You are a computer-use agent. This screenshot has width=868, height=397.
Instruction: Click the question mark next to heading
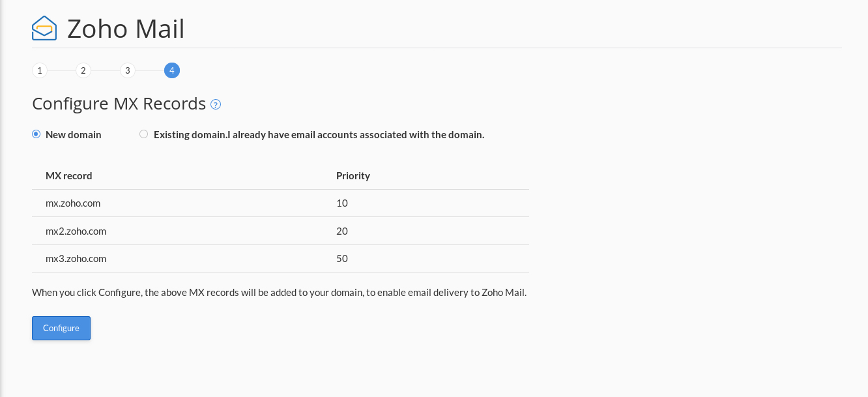(215, 104)
